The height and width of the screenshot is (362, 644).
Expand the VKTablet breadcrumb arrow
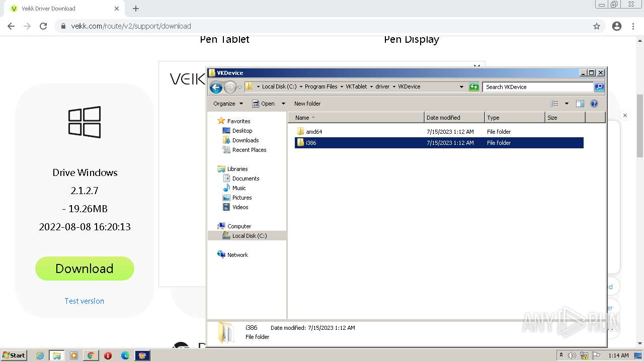click(371, 86)
